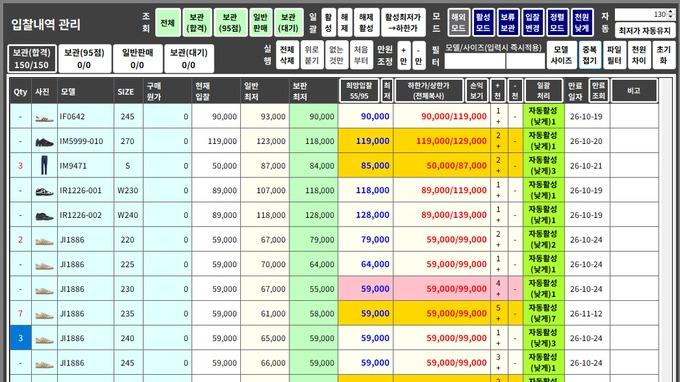Click the W230 size cell
The image size is (680, 382).
(x=128, y=190)
